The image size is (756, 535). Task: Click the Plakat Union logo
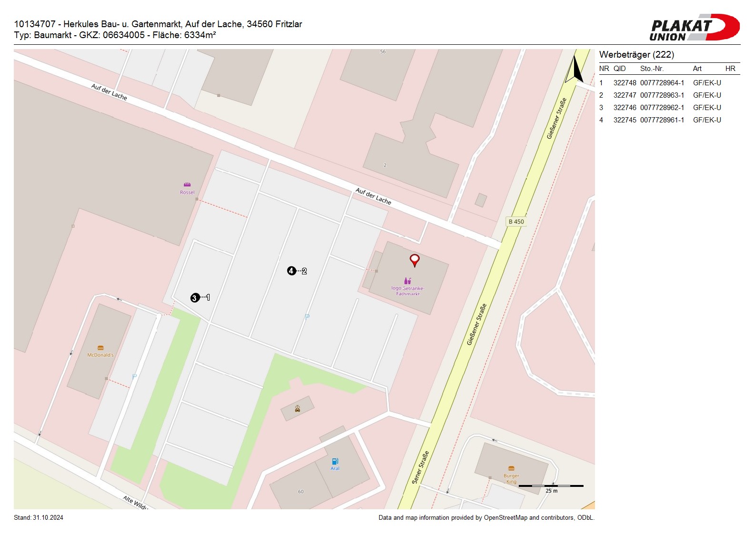(694, 28)
